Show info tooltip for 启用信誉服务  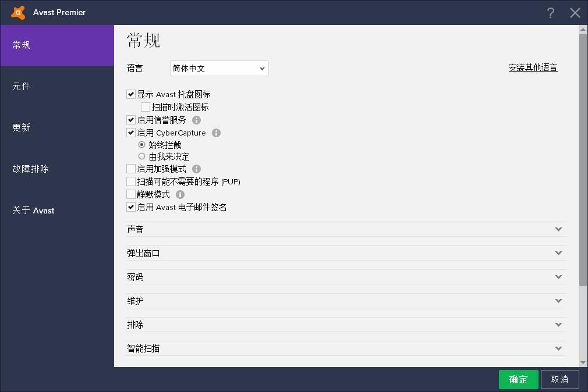pyautogui.click(x=196, y=120)
